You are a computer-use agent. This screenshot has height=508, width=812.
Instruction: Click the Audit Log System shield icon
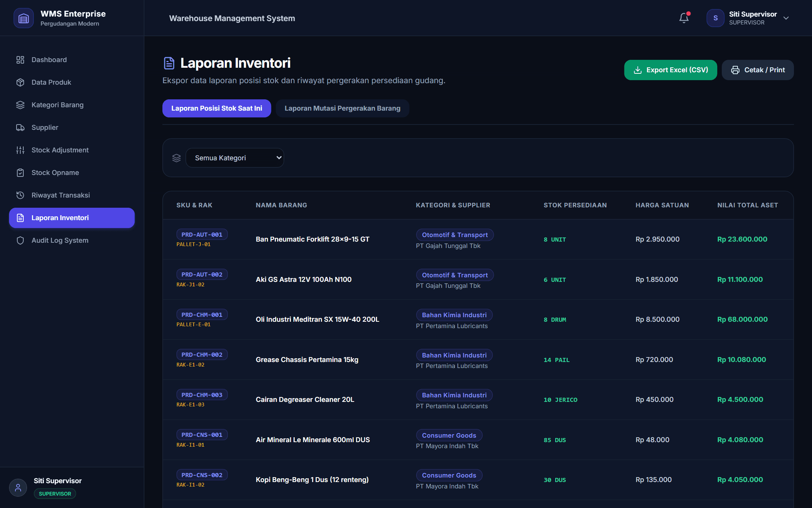20,240
